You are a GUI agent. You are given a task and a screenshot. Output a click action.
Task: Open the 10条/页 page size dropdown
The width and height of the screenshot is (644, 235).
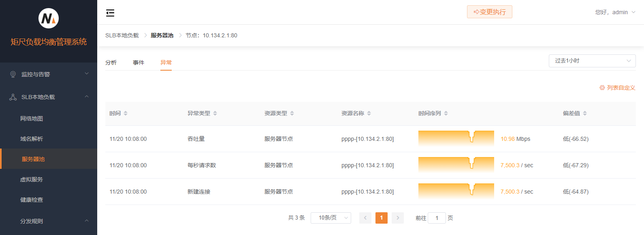pos(331,218)
